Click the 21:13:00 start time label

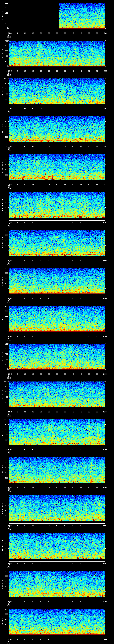(9, 374)
